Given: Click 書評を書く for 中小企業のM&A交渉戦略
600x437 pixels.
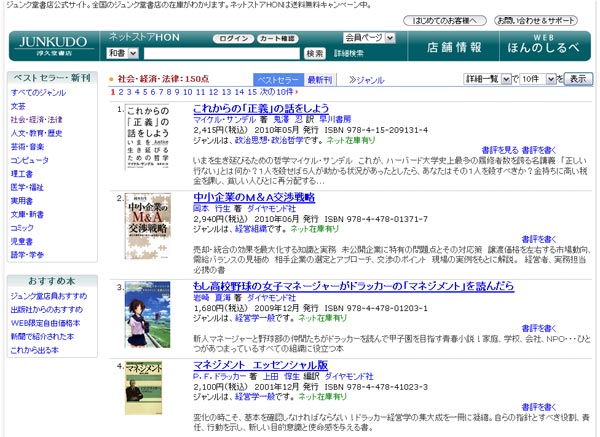Looking at the screenshot, I should pyautogui.click(x=539, y=239).
